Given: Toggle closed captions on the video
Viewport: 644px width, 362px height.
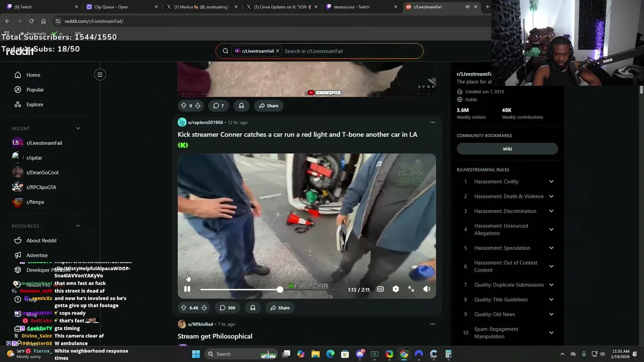Looking at the screenshot, I should (x=380, y=289).
